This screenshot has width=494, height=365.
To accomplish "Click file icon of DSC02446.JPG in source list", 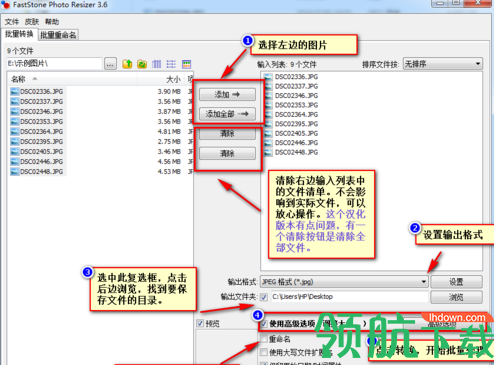I will (15, 161).
